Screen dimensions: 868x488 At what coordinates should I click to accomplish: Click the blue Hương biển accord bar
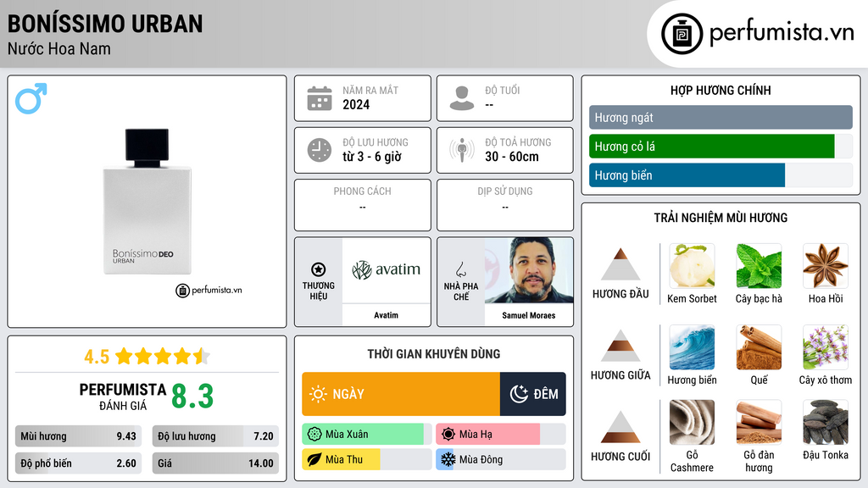click(687, 175)
